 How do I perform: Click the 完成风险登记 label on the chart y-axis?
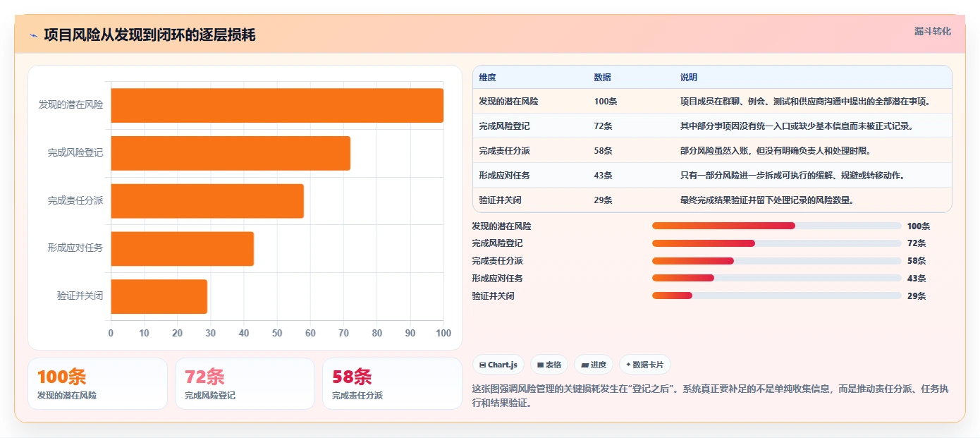75,152
